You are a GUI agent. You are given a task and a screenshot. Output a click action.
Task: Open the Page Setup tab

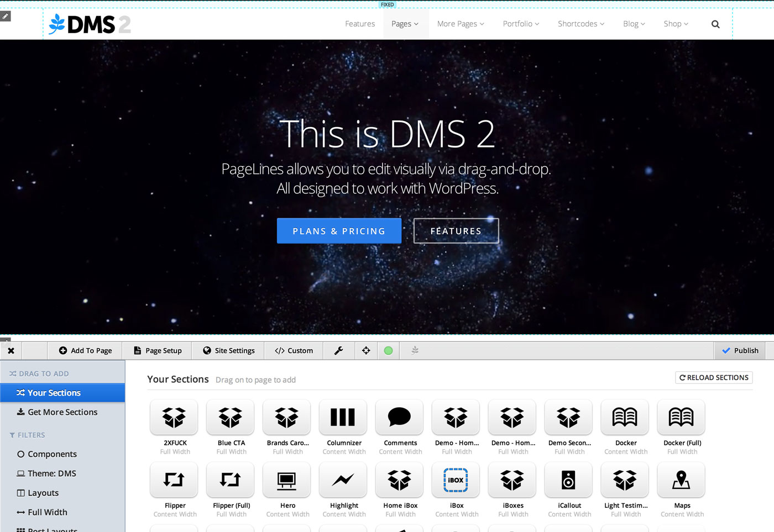click(158, 351)
